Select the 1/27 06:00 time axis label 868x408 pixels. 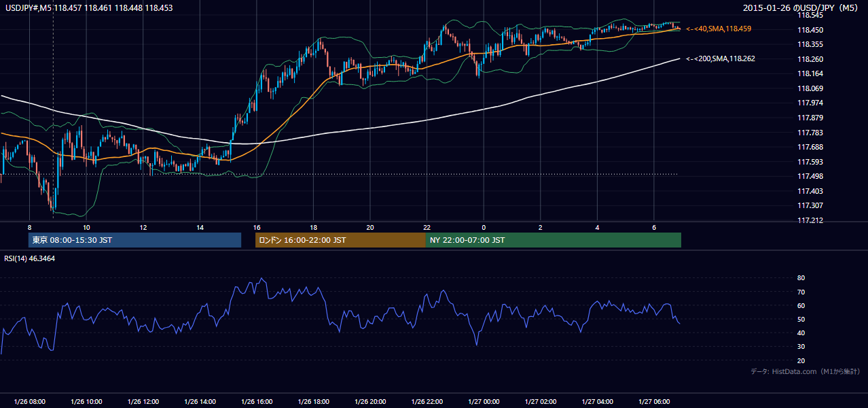coord(654,402)
